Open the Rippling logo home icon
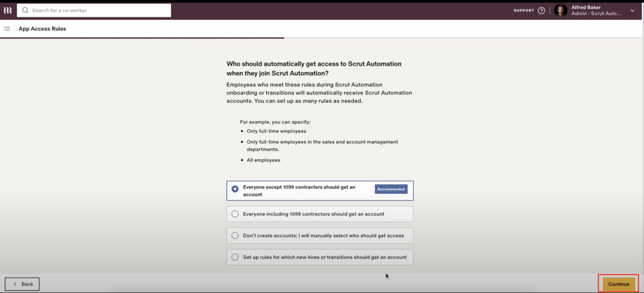This screenshot has height=293, width=644. 7,10
